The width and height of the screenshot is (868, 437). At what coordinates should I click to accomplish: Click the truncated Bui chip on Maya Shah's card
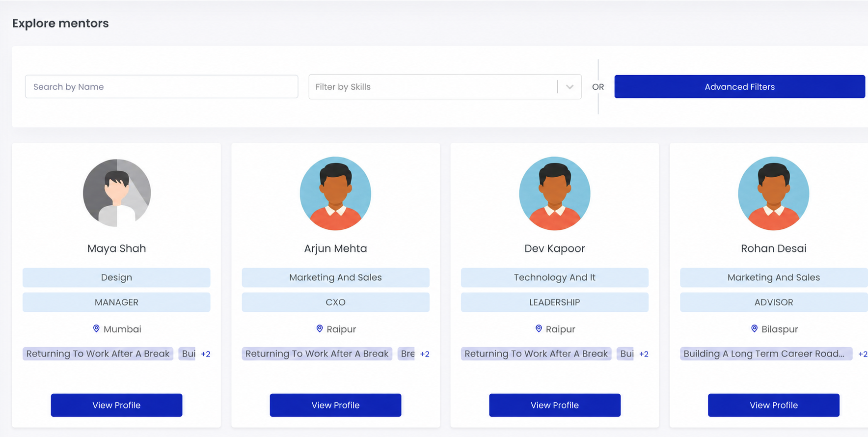pos(188,354)
